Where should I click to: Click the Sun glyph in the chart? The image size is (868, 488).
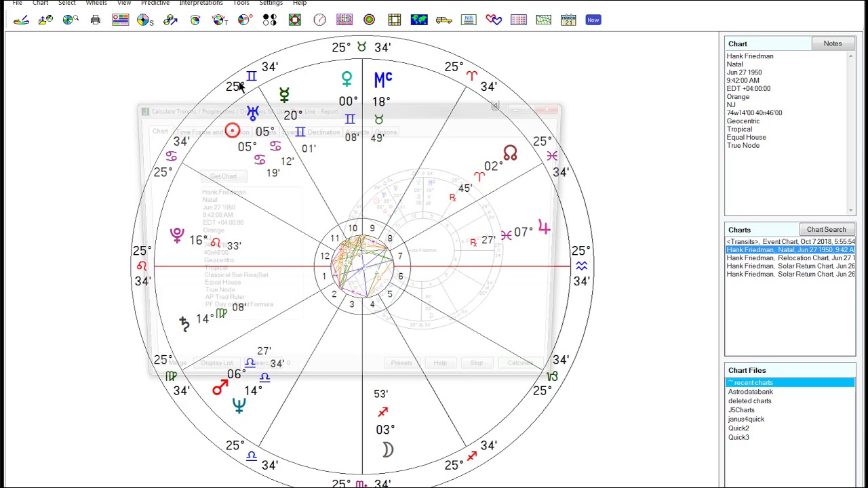(233, 130)
